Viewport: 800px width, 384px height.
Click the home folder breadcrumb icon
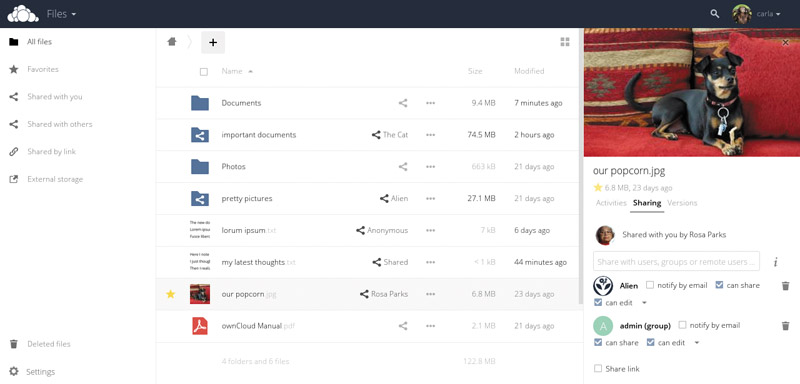click(x=172, y=42)
